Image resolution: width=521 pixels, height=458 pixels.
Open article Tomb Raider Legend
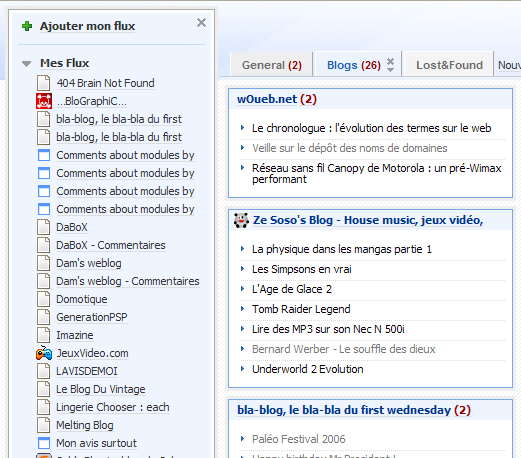point(301,309)
